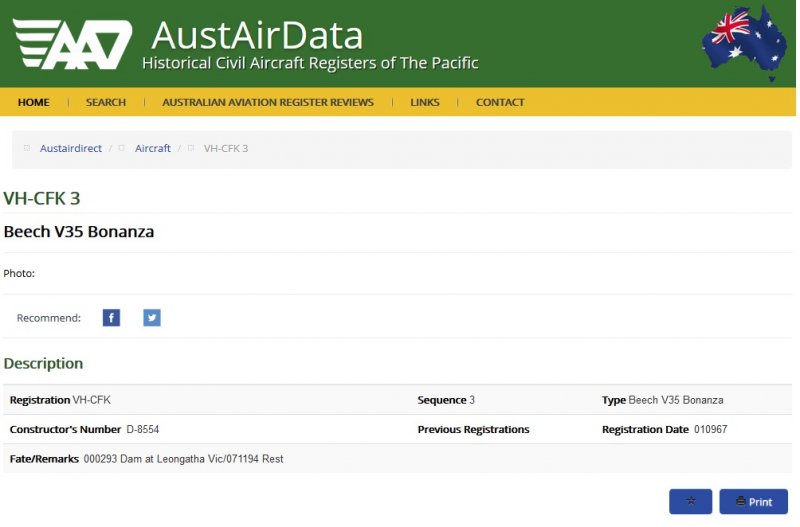The height and width of the screenshot is (527, 800).
Task: Click the Beech V35 Bonanza heading
Action: [79, 232]
